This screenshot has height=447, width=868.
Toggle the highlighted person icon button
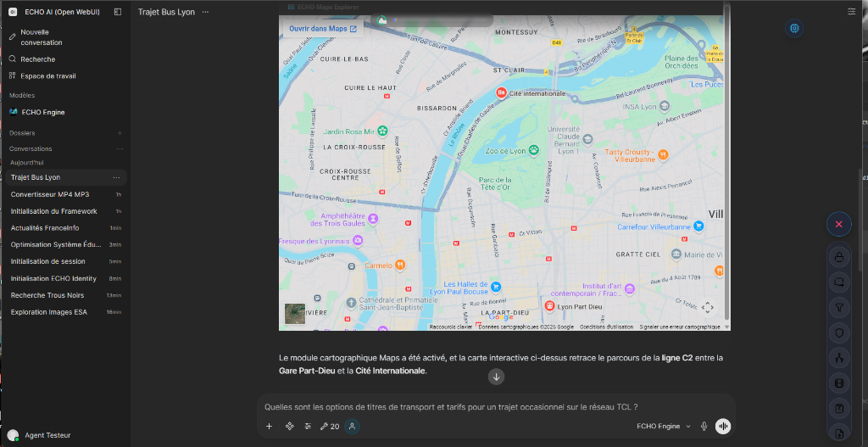coord(352,426)
